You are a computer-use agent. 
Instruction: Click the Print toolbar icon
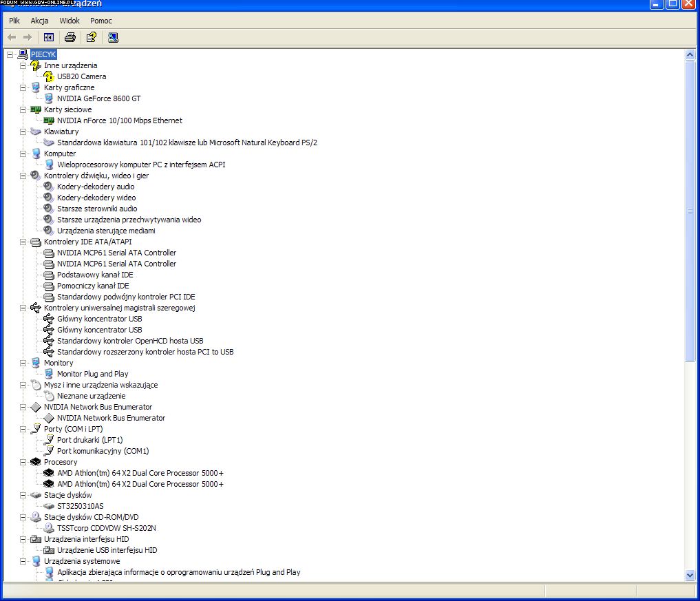pos(70,37)
